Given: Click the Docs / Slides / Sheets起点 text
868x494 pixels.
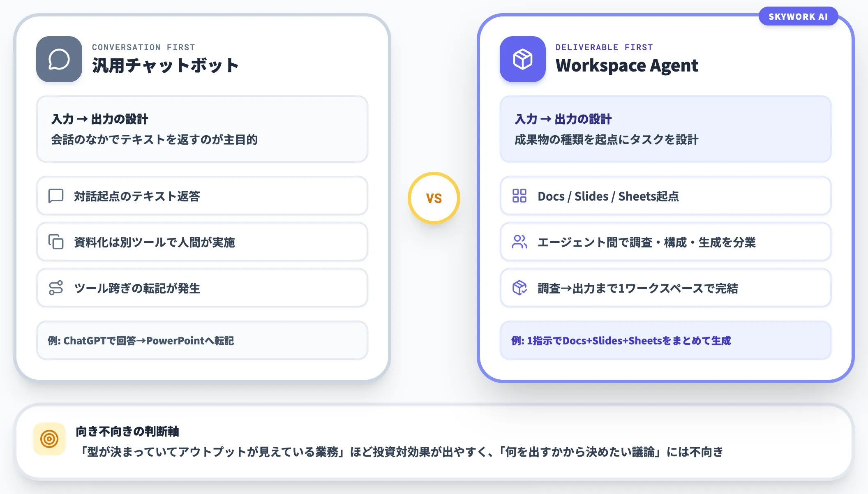Looking at the screenshot, I should pos(608,196).
